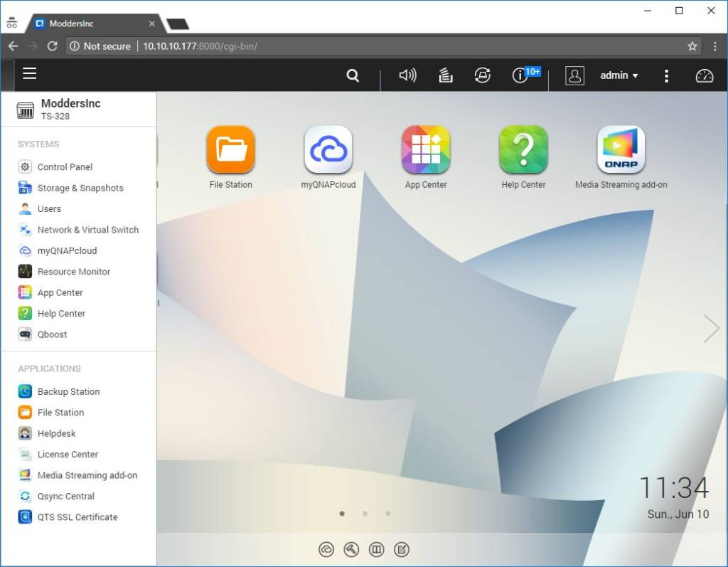Click myQNAPcloud icon in bottom dock
Viewport: 728px width, 567px height.
tap(326, 550)
